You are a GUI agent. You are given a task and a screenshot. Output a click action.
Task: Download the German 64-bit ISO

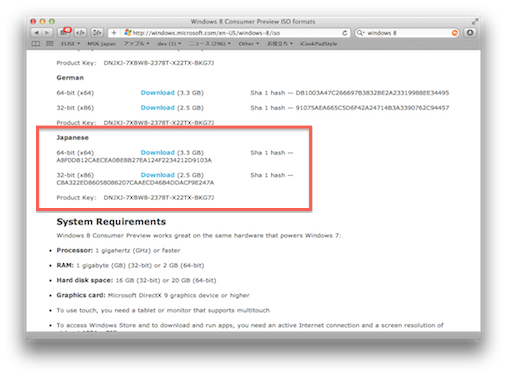coord(158,92)
